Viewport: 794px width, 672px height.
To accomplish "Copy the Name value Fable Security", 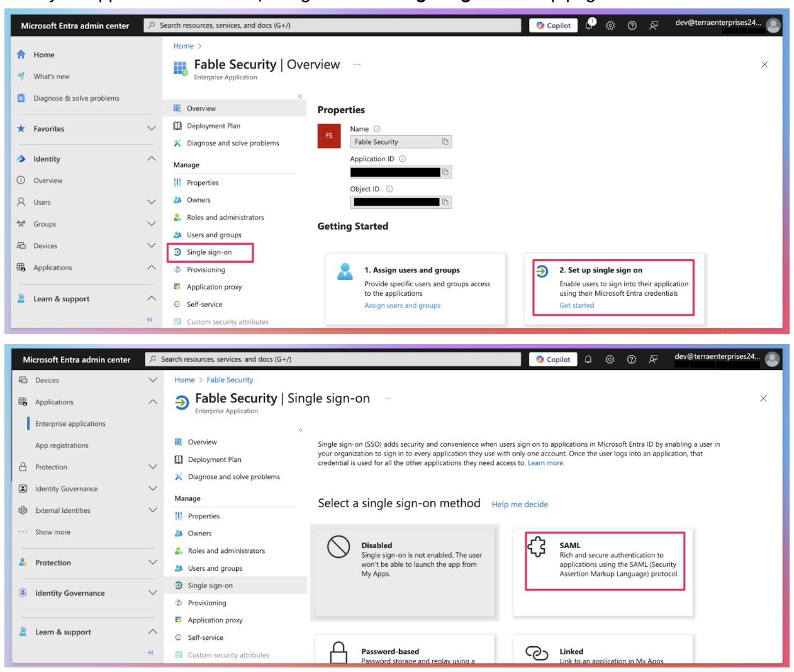I will click(x=445, y=142).
